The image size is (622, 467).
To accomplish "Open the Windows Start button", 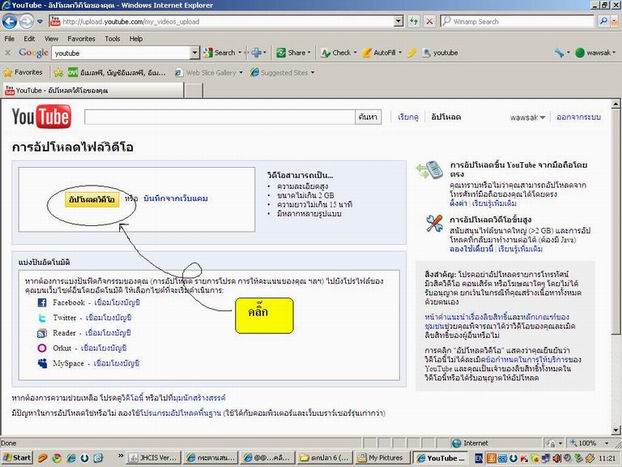I will tap(17, 458).
